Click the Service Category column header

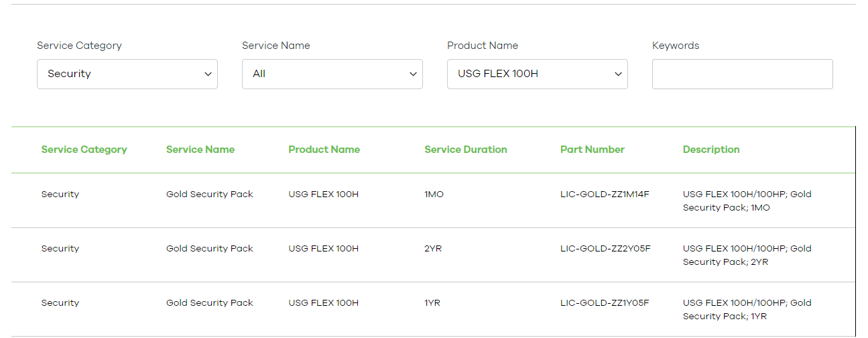pyautogui.click(x=84, y=150)
